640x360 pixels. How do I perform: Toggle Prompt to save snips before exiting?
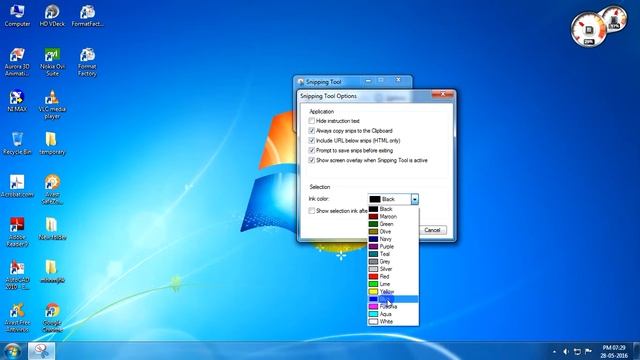(x=312, y=150)
